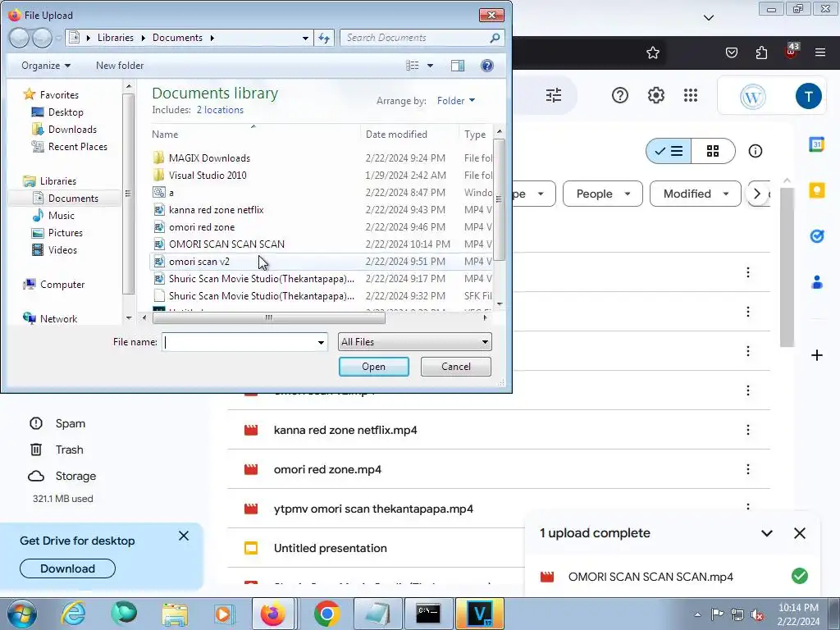840x630 pixels.
Task: Open more actions for omori red zone.mp4
Action: (748, 469)
